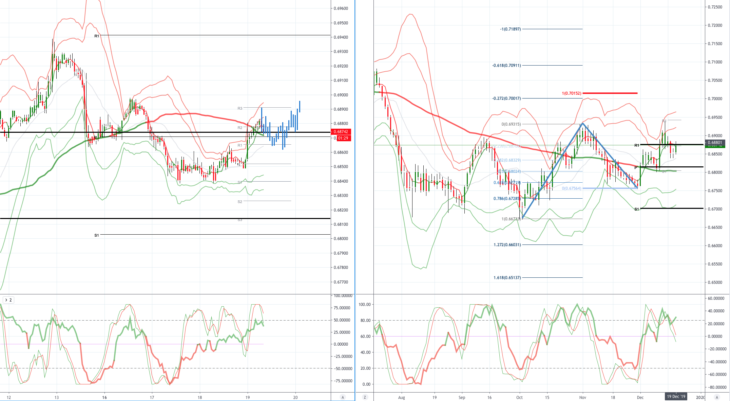Viewport: 730px width, 401px height.
Task: Click the blue divider between the charts
Action: coord(355,200)
